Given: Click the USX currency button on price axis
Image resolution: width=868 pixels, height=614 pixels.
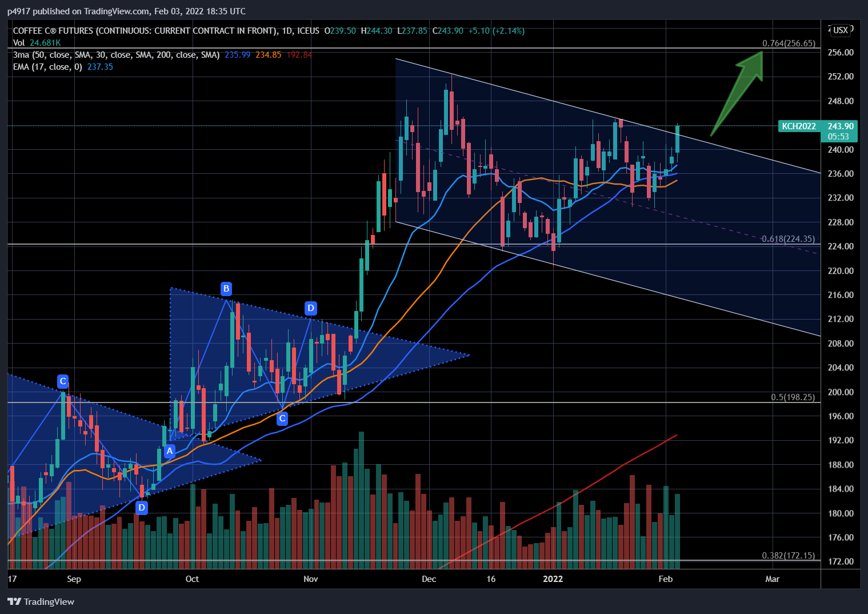Looking at the screenshot, I should [x=841, y=30].
